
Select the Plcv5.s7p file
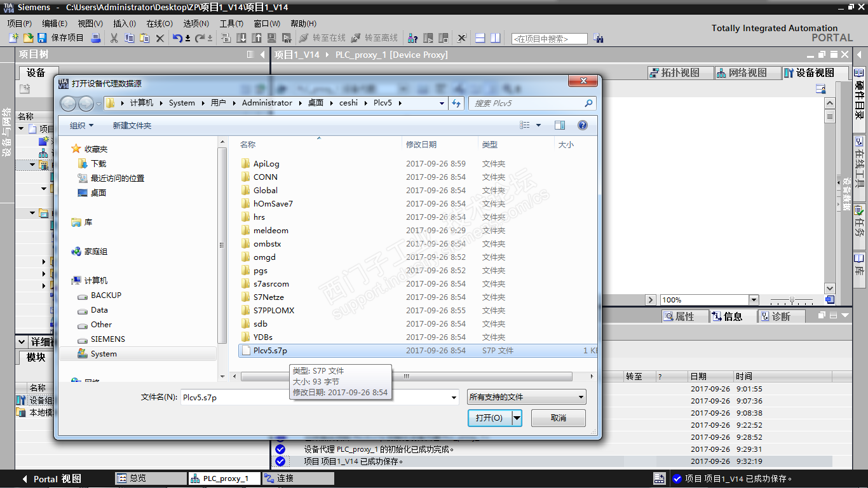[417, 351]
